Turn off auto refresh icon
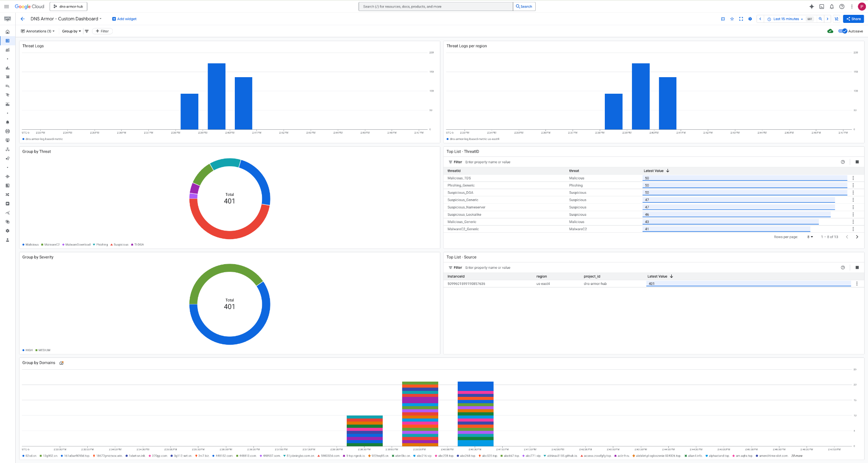 (836, 19)
